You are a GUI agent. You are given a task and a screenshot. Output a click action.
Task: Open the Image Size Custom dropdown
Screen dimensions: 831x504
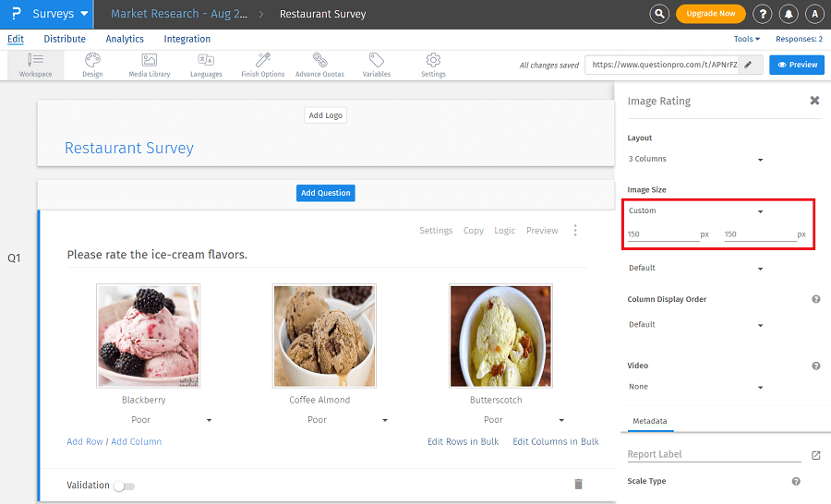click(696, 211)
